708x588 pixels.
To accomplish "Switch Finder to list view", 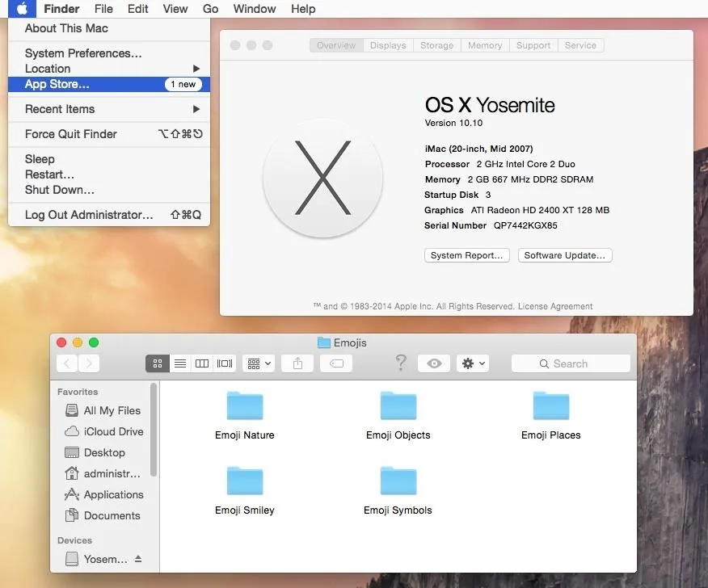I will 180,363.
